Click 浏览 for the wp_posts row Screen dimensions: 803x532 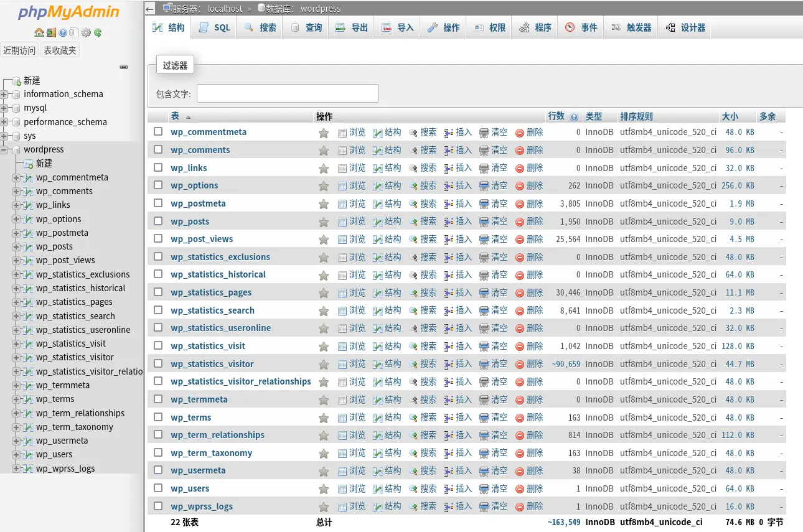point(352,222)
